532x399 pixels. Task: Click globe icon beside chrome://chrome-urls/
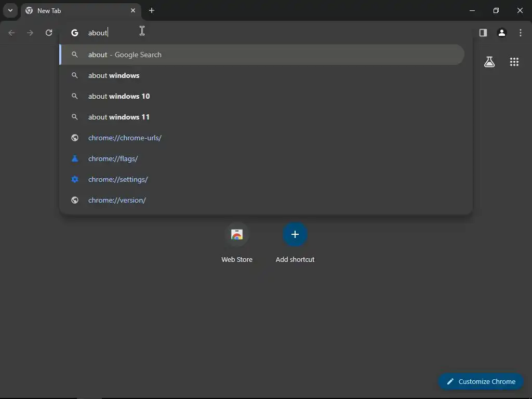[75, 138]
